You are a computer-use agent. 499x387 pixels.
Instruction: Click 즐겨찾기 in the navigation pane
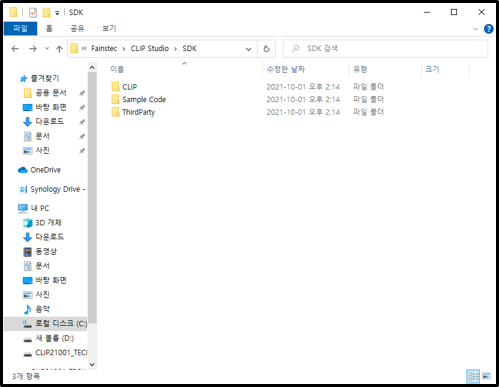pyautogui.click(x=45, y=78)
